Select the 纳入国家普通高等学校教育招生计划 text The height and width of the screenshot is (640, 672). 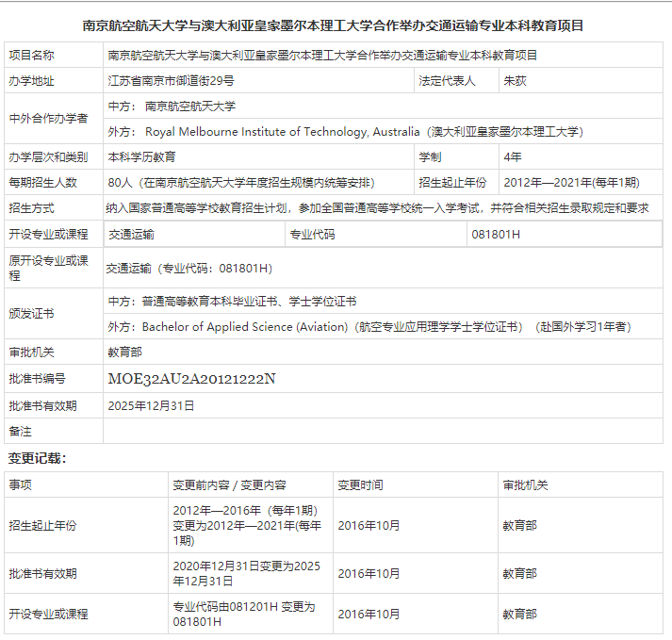[x=378, y=208]
